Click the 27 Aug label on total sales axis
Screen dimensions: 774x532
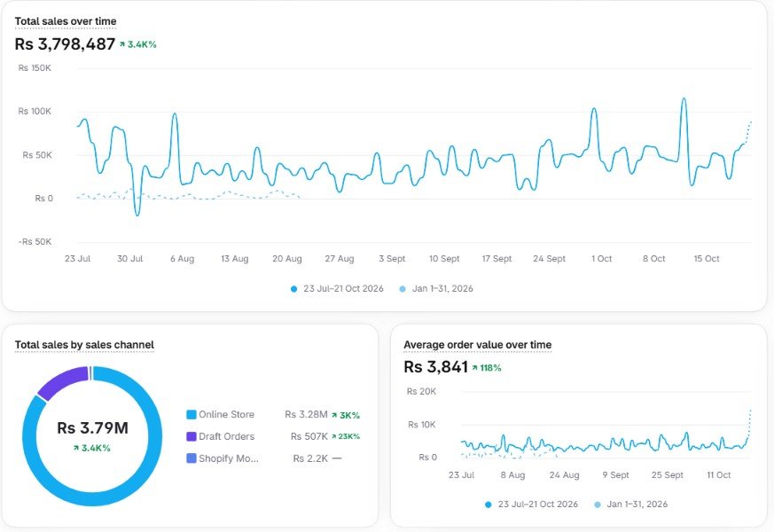340,259
